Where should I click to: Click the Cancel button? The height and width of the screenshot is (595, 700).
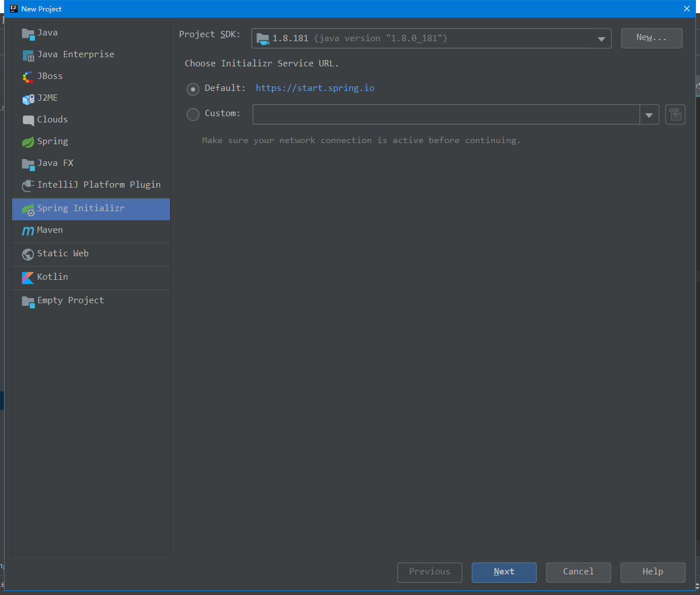tap(578, 572)
